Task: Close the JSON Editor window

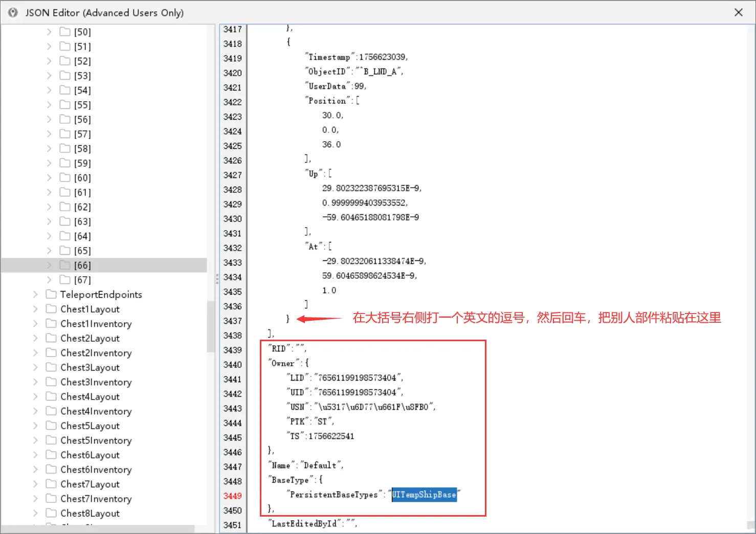Action: (x=738, y=12)
